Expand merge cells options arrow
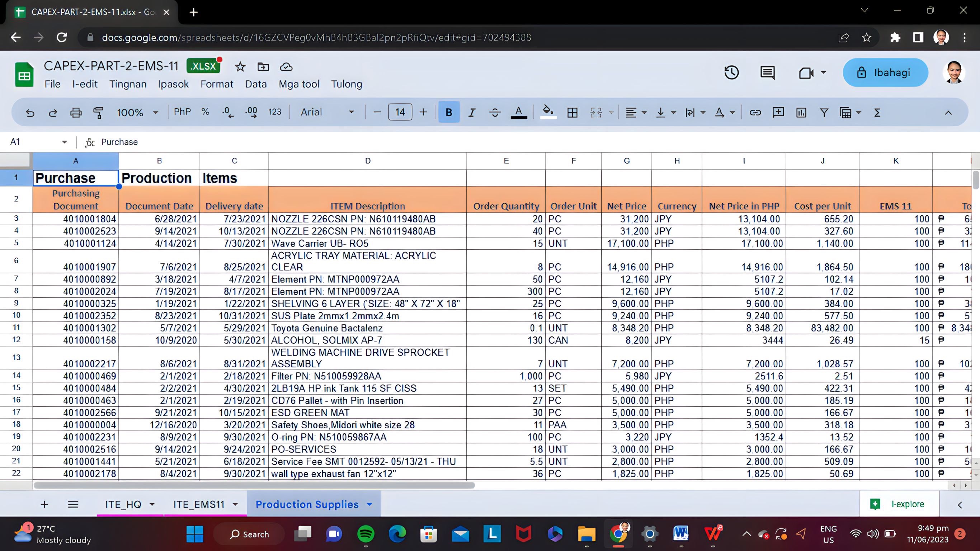The width and height of the screenshot is (980, 551). (x=611, y=112)
